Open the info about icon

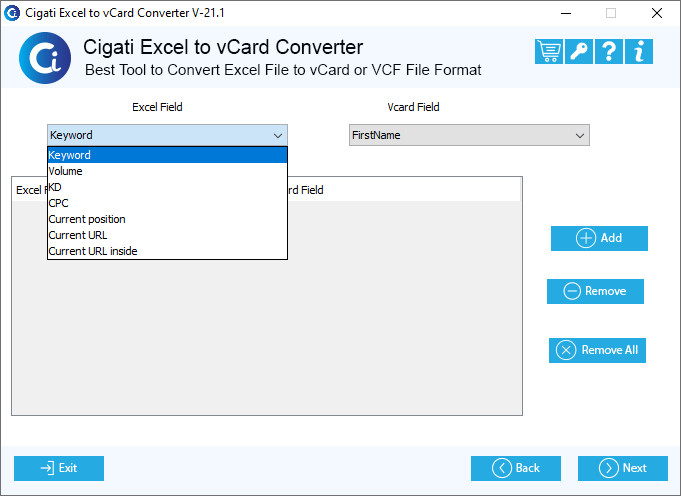[x=638, y=52]
